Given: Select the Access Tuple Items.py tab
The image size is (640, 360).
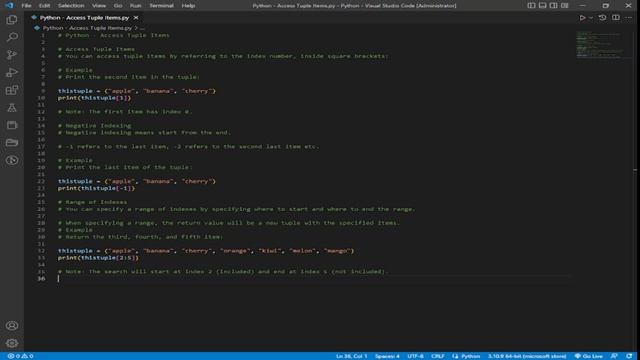Looking at the screenshot, I should 84,18.
